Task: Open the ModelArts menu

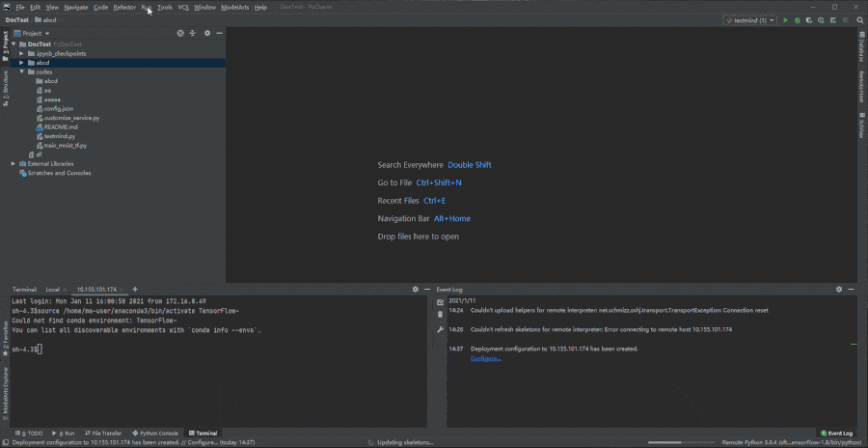Action: tap(234, 7)
